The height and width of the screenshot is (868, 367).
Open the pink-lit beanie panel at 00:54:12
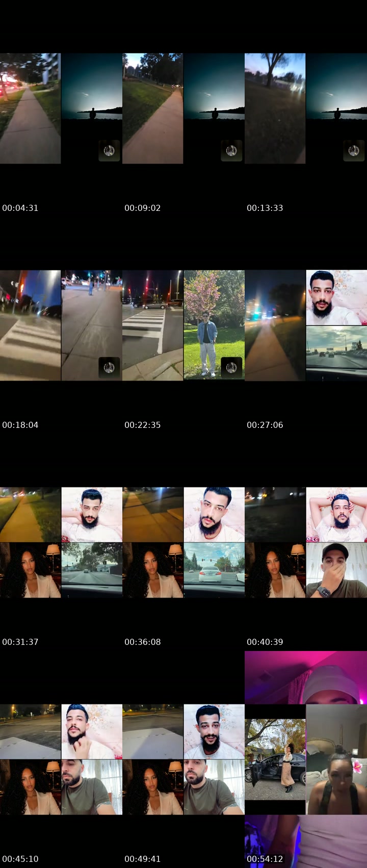tap(306, 677)
